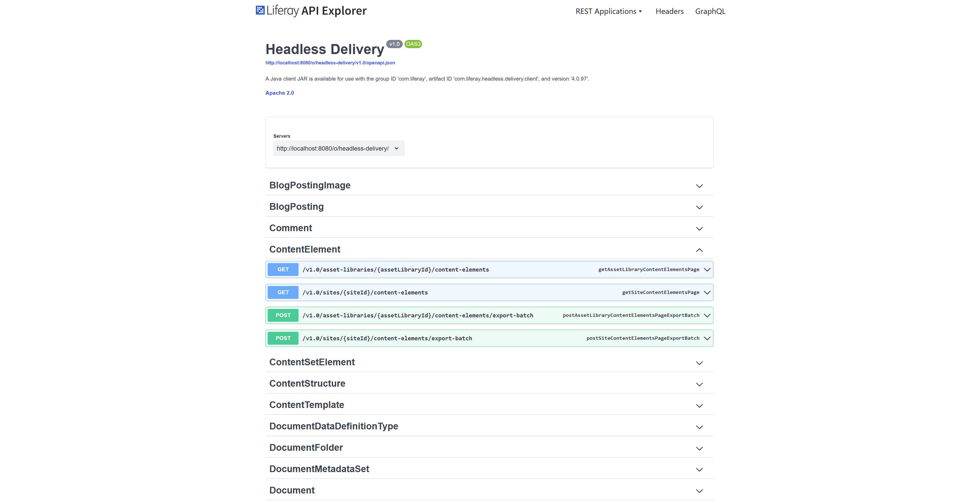
Task: Switch to the GraphQL view
Action: (710, 11)
